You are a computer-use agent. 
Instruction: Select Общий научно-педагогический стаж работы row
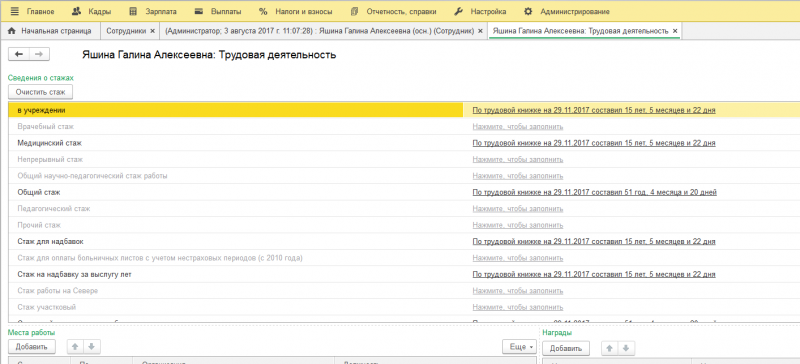point(404,176)
